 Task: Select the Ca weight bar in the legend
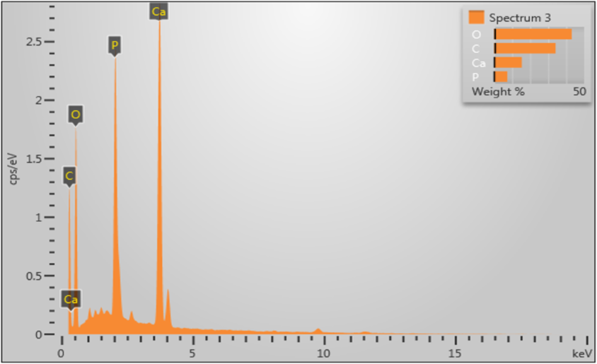(x=508, y=62)
